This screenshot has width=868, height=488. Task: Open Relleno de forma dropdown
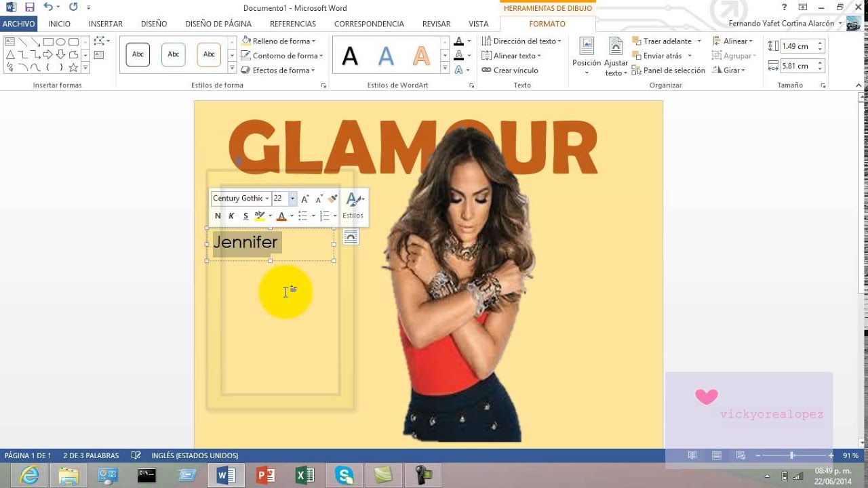[279, 41]
